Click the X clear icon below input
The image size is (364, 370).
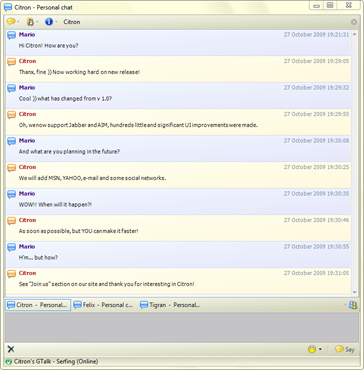(x=11, y=349)
